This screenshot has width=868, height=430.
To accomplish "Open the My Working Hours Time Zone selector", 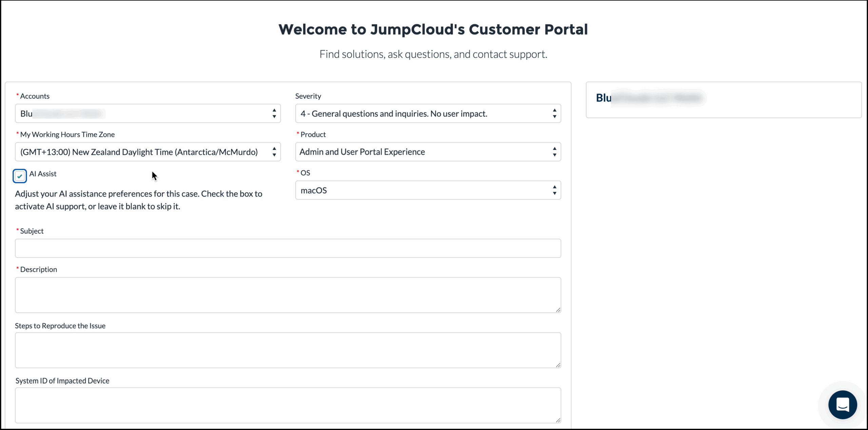I will [147, 152].
